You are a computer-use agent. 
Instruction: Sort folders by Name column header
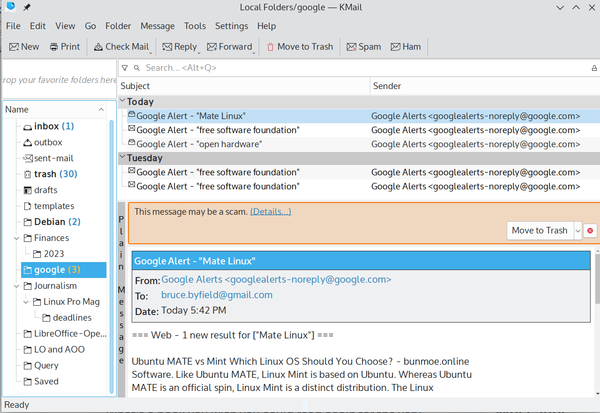55,110
